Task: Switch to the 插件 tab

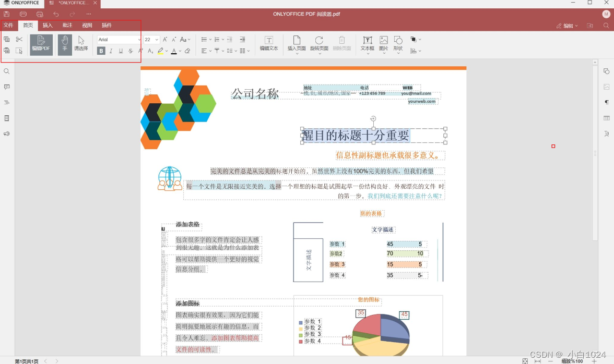Action: 107,26
